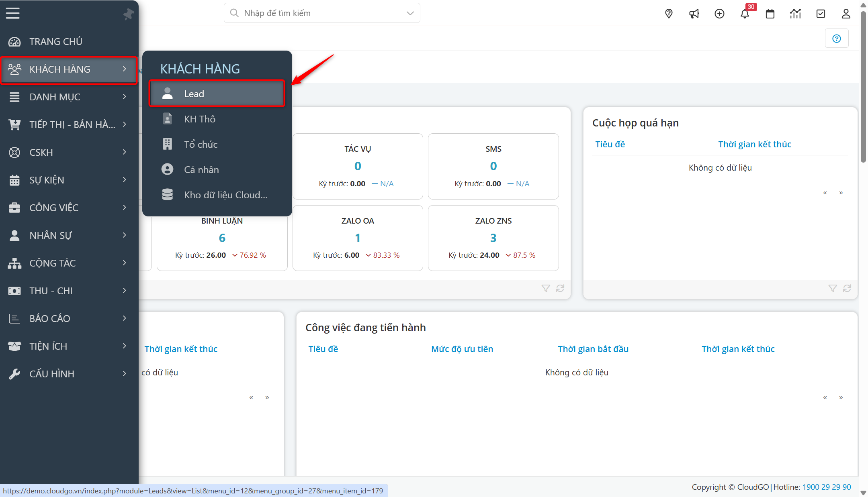
Task: Open the search box dropdown arrow
Action: [x=409, y=13]
